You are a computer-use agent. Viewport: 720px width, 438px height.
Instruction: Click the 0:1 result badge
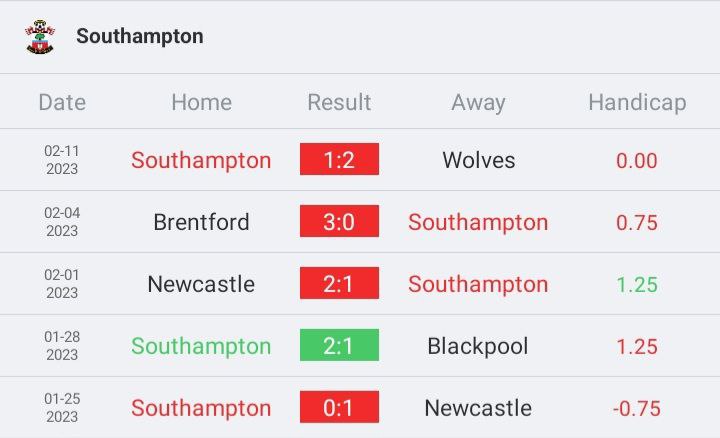coord(339,408)
